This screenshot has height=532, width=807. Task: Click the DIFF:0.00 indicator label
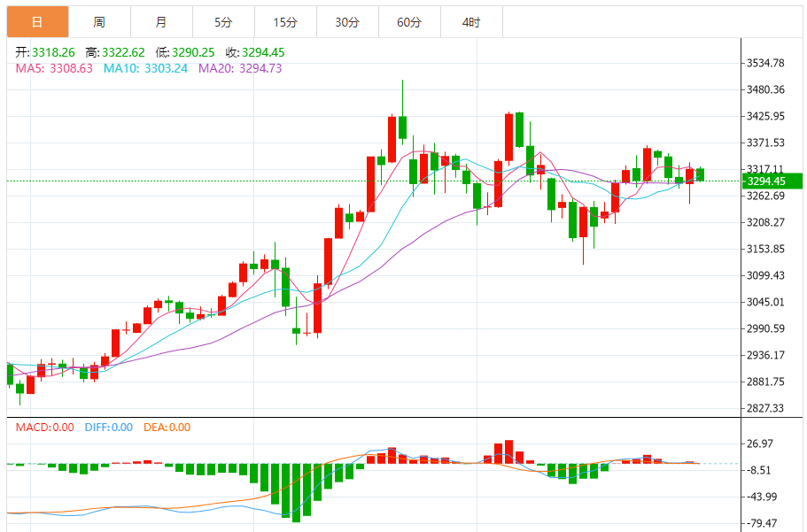[109, 428]
